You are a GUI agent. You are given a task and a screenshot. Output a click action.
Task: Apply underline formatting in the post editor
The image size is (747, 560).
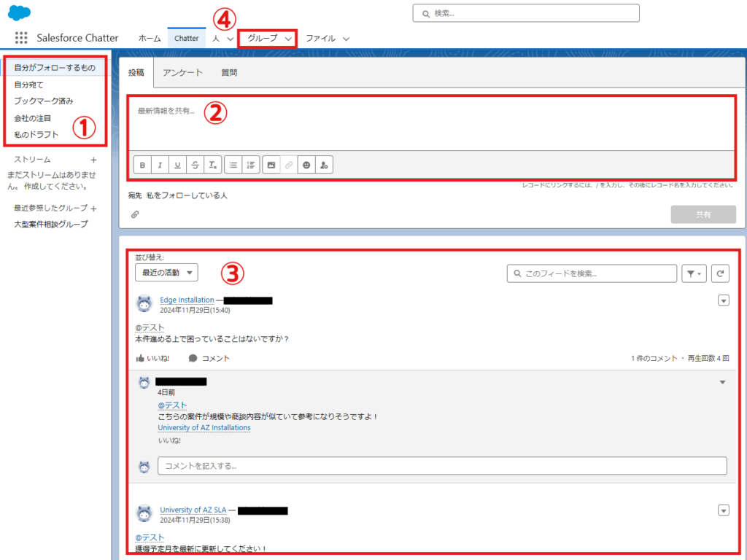(177, 165)
